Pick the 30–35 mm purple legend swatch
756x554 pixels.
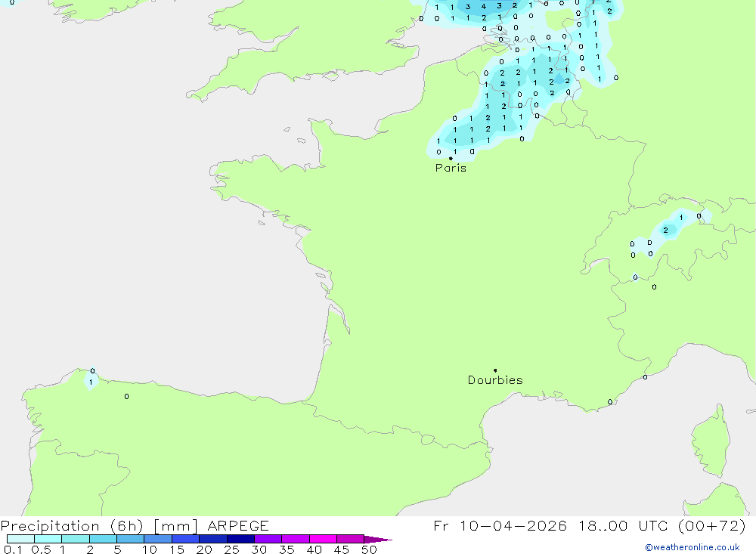268,539
